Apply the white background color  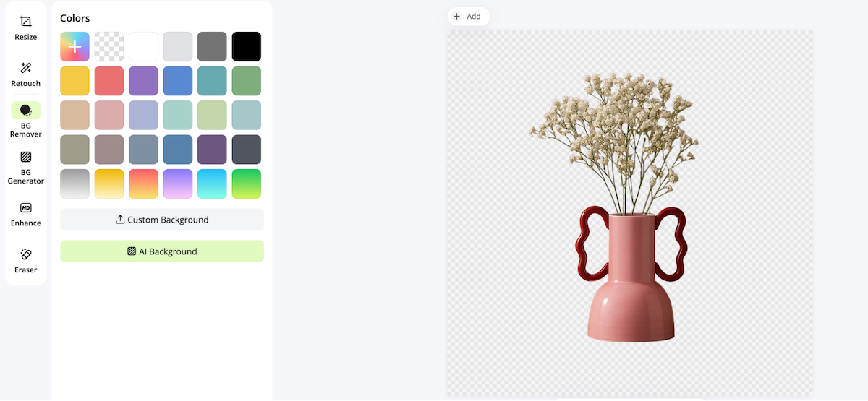tap(144, 46)
